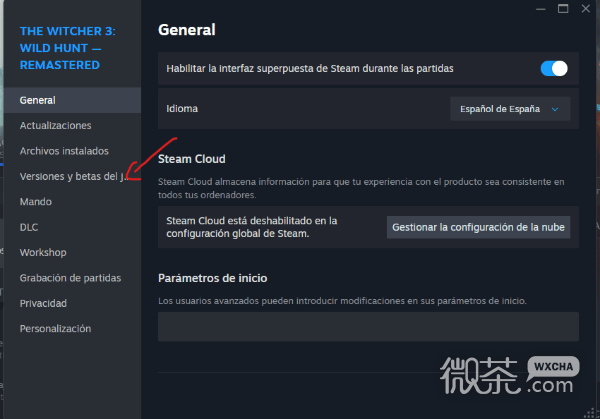Toggle the Steam overlay interface switch
The image size is (600, 419).
click(554, 68)
